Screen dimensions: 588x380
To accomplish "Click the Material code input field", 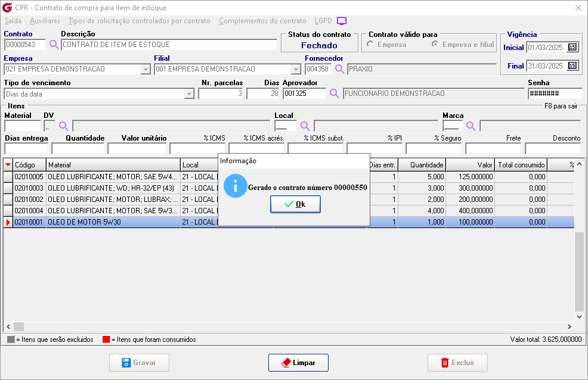I will 23,126.
